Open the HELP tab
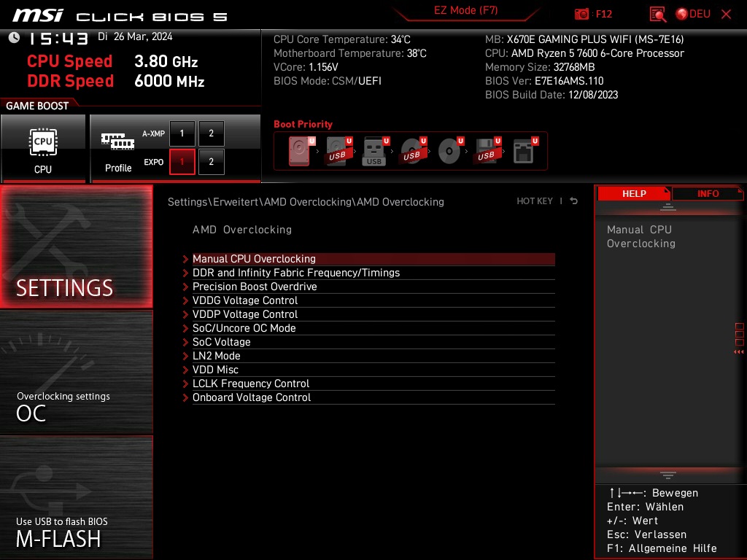This screenshot has width=747, height=560. 633,193
